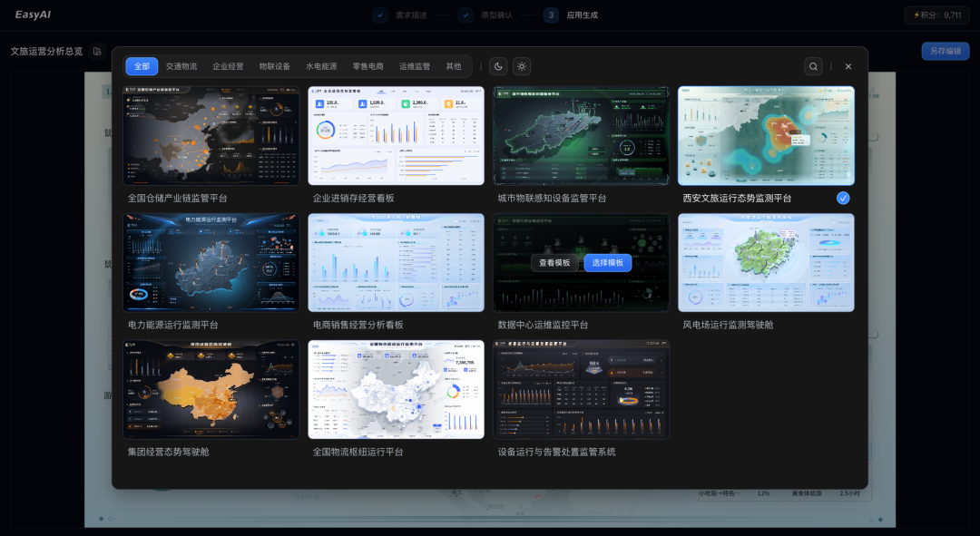Open 全国物流枢纽运行平台 template thumbnail
Image resolution: width=980 pixels, height=536 pixels.
coord(397,389)
